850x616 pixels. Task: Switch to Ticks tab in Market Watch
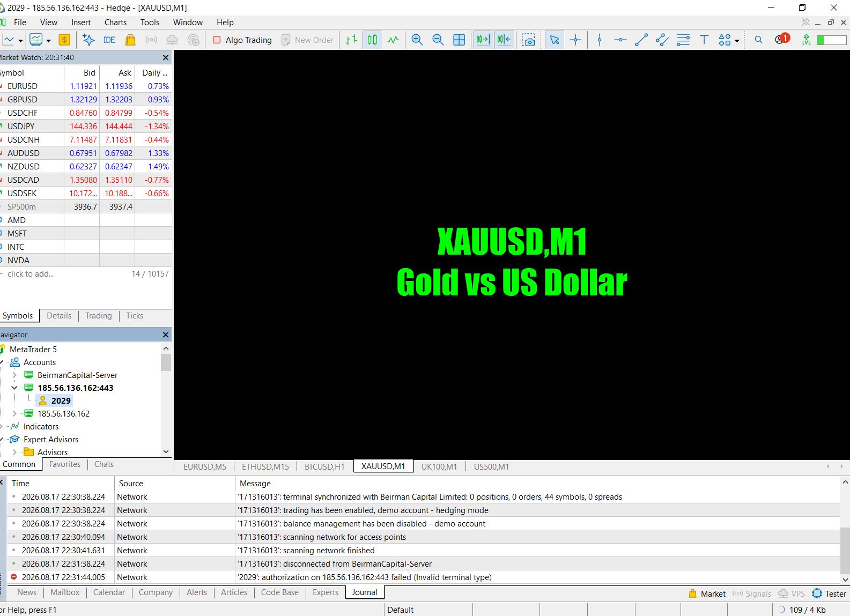tap(135, 316)
